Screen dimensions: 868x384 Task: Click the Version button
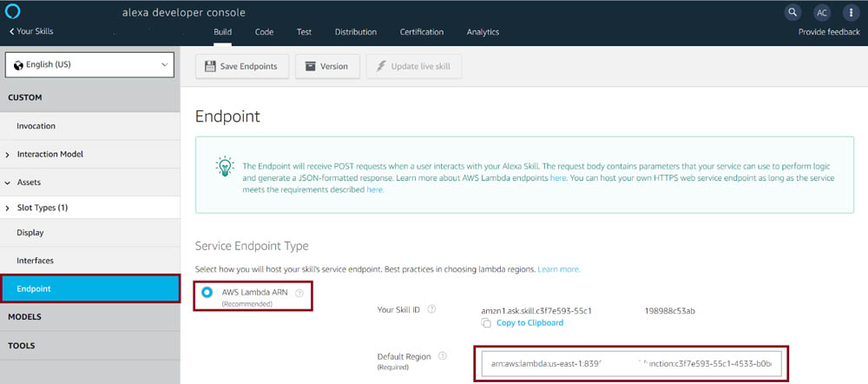328,67
